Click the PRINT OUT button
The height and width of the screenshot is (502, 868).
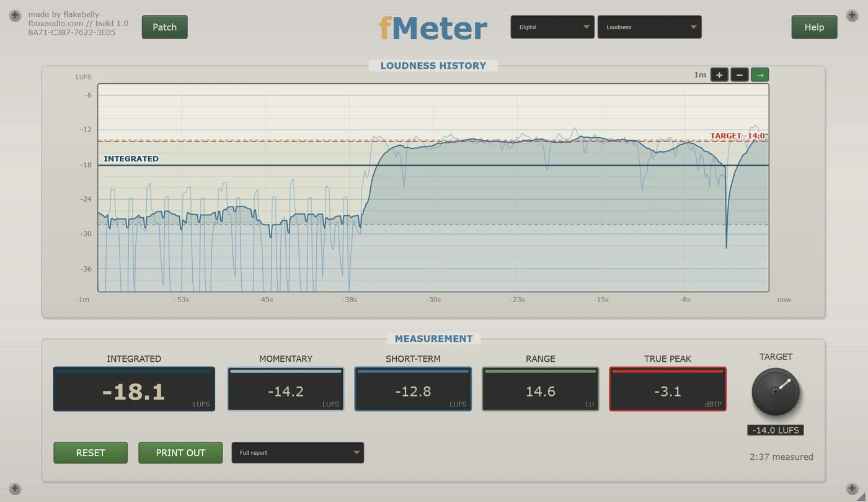click(180, 452)
